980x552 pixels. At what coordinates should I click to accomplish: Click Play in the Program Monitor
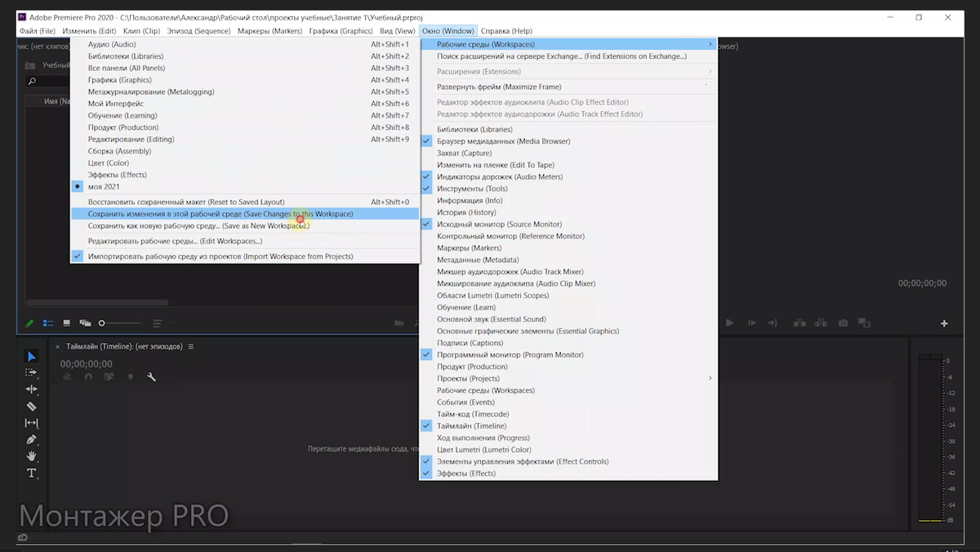(730, 323)
